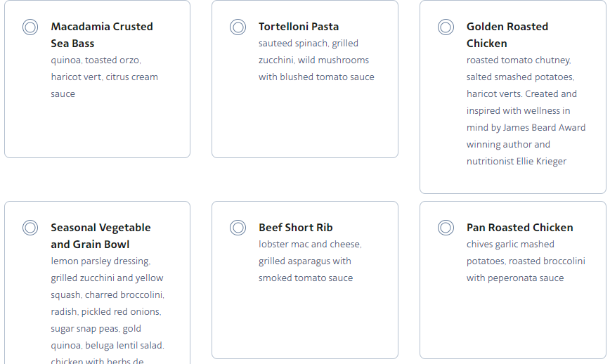
Task: Click the Pan Roasted Chicken title
Action: [519, 228]
